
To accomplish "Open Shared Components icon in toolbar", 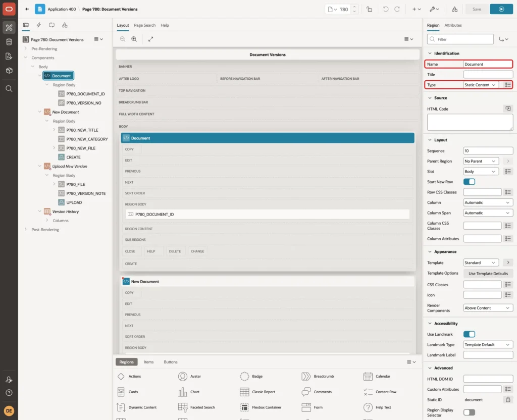I will click(455, 9).
